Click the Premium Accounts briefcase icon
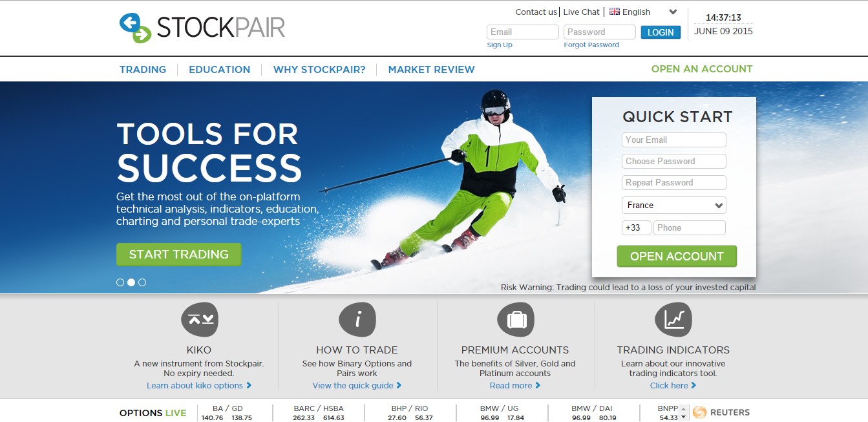Screen dimensions: 868x422 pos(515,319)
